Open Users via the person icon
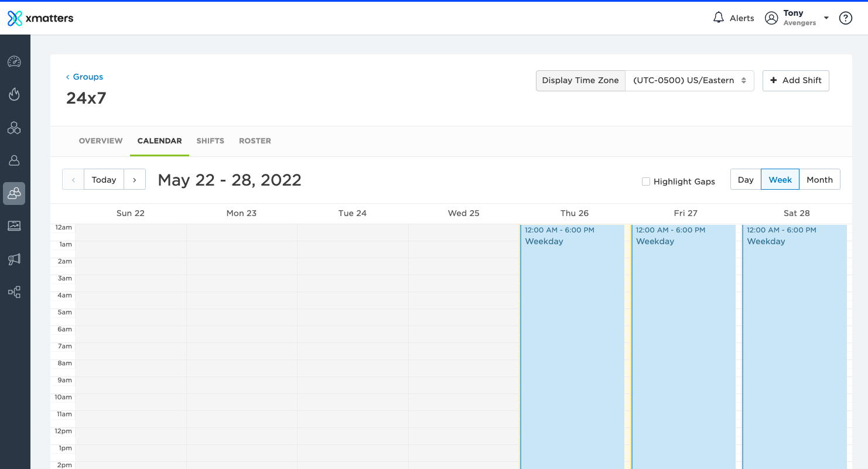Viewport: 868px width, 469px height. coord(14,160)
